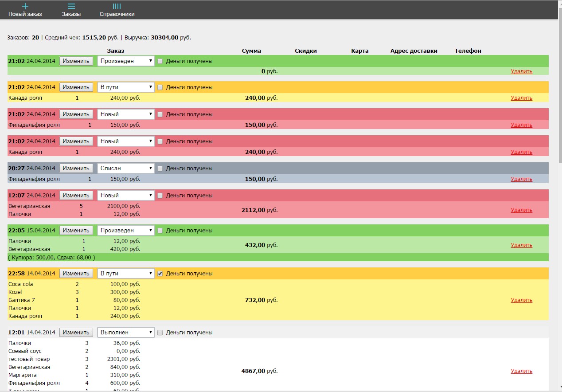Click the Выручка 30304,00 руб. total

point(157,38)
